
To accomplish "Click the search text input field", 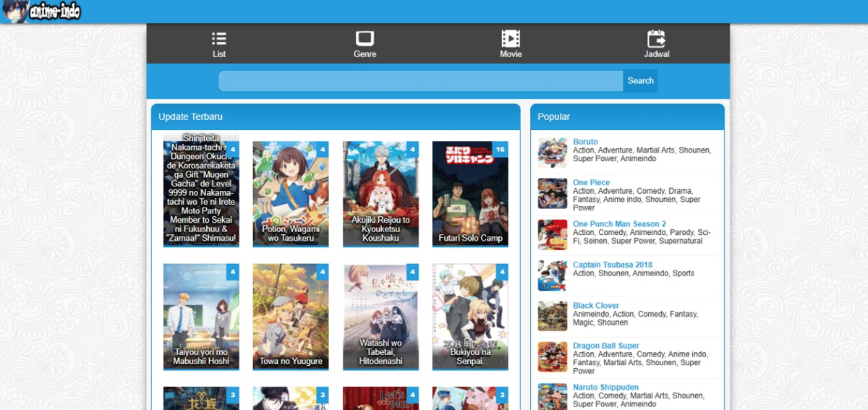I will click(x=420, y=81).
